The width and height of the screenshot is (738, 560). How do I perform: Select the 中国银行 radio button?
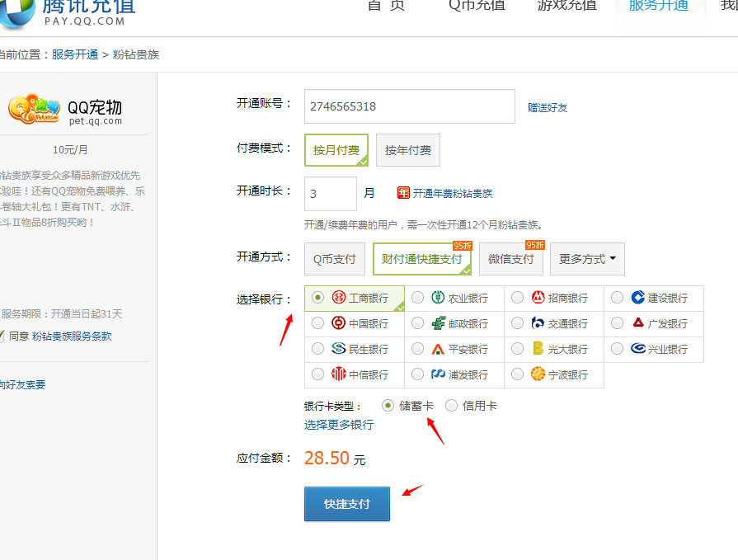pyautogui.click(x=317, y=322)
